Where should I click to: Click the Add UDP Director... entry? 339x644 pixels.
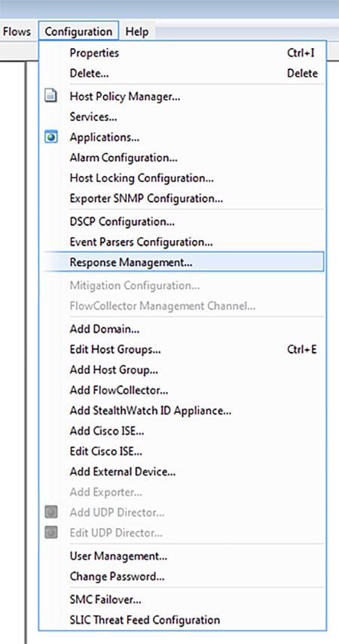183,512
